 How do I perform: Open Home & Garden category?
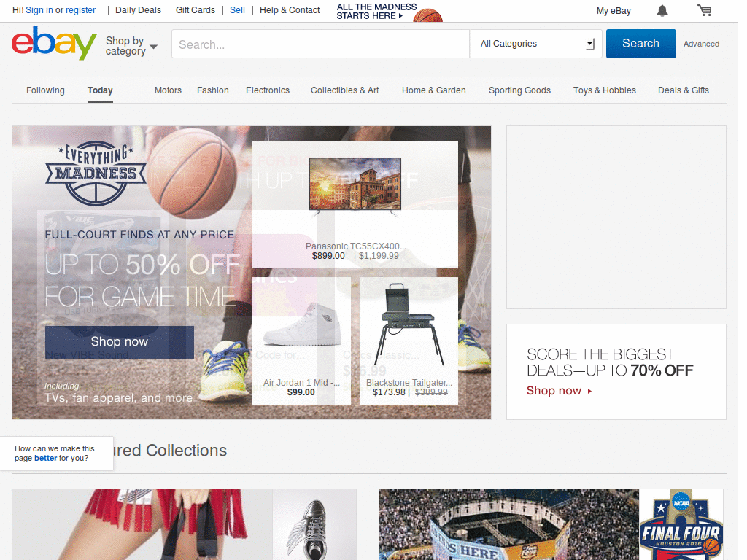pos(433,90)
